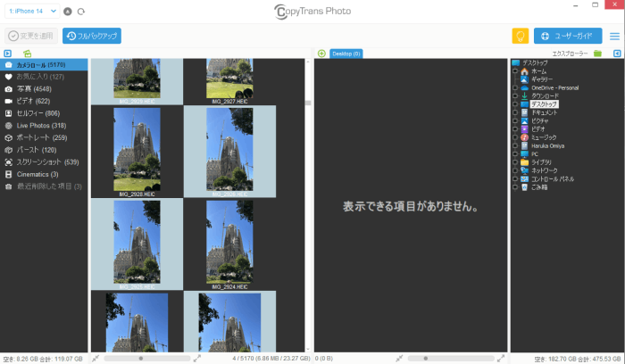Viewport: 625px width, 364px height.
Task: Click the green explorer folder icon
Action: point(597,54)
